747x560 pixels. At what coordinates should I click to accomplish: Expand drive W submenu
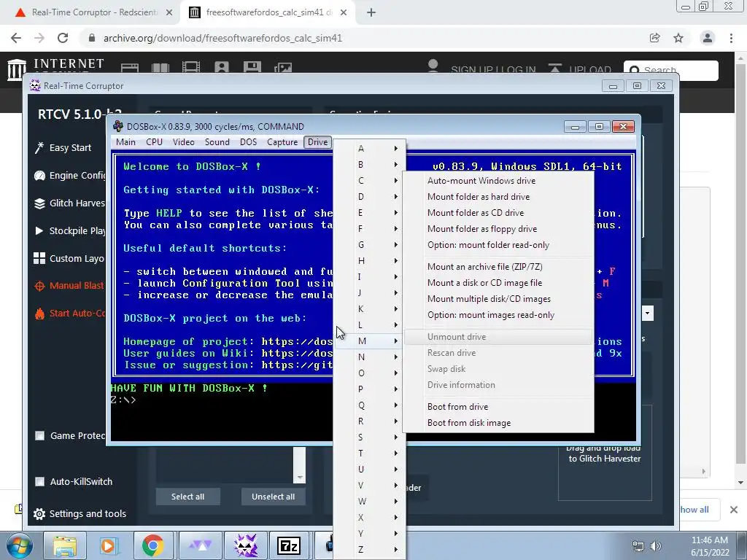point(370,502)
